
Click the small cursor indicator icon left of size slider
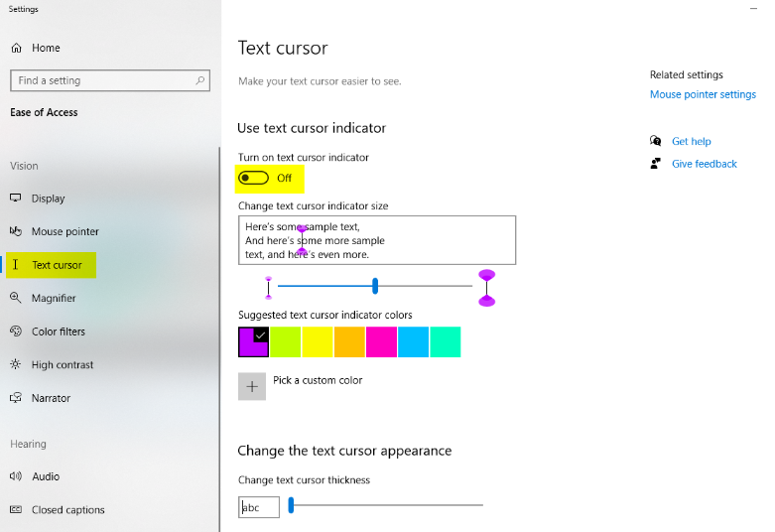[268, 288]
